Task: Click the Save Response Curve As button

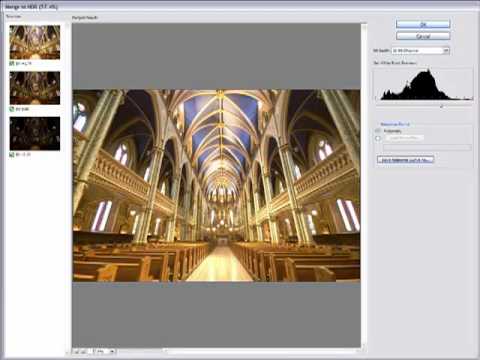Action: 405,160
